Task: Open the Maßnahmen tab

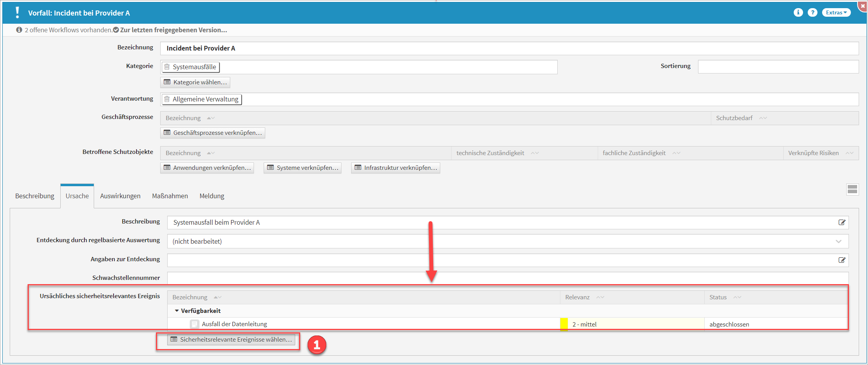Action: coord(170,196)
